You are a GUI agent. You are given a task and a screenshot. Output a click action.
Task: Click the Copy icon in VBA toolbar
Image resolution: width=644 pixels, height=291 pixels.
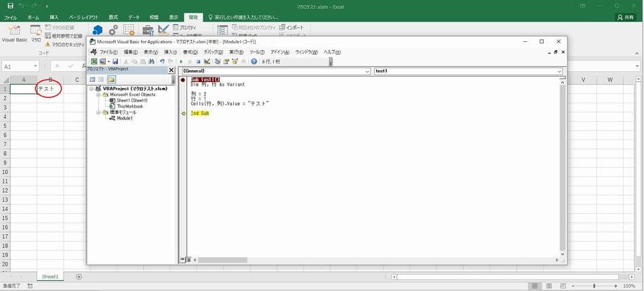tap(134, 62)
